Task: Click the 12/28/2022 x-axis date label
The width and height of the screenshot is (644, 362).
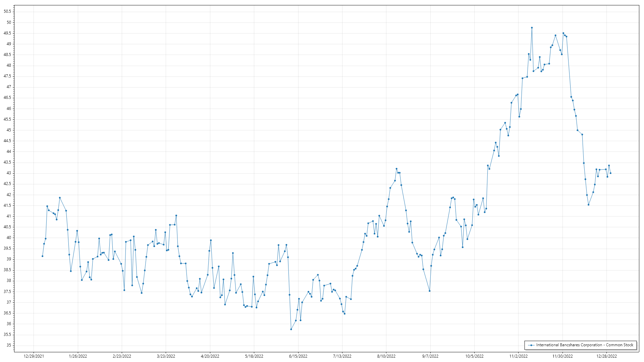Action: pyautogui.click(x=606, y=356)
